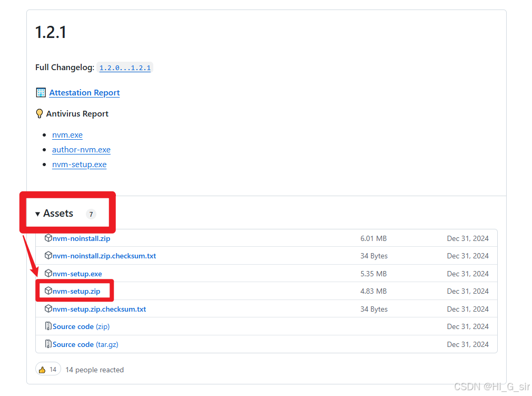532x396 pixels.
Task: Collapse the Assets section triangle
Action: (37, 214)
